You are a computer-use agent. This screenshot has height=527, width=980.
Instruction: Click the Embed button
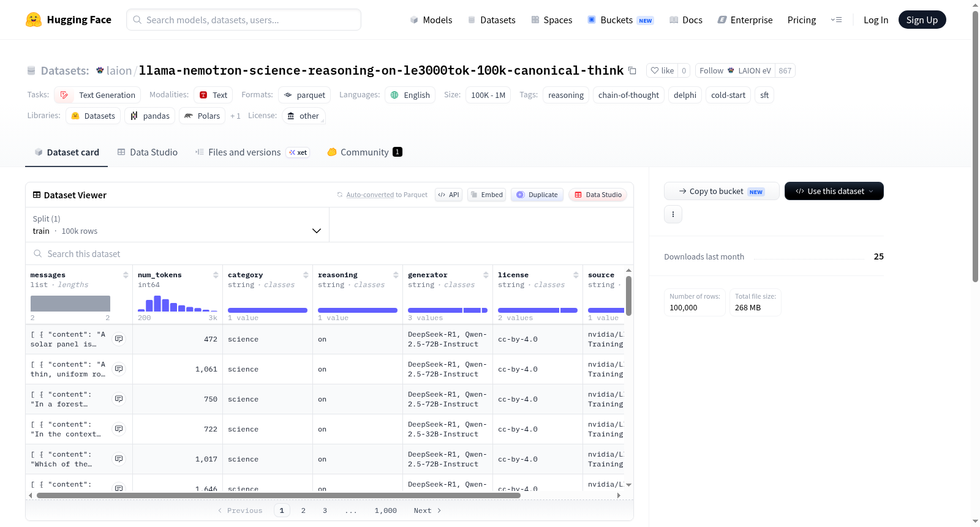pos(486,195)
